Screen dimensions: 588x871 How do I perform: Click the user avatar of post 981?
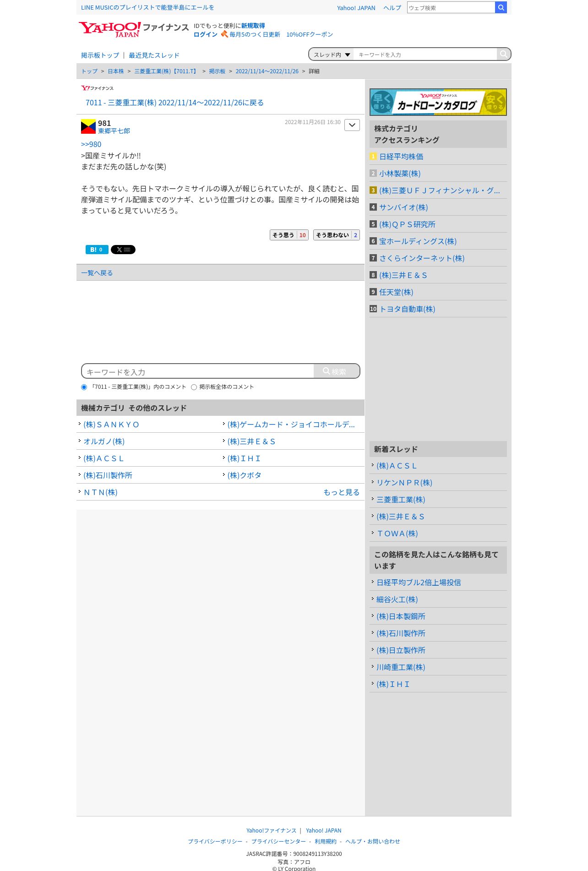tap(88, 126)
